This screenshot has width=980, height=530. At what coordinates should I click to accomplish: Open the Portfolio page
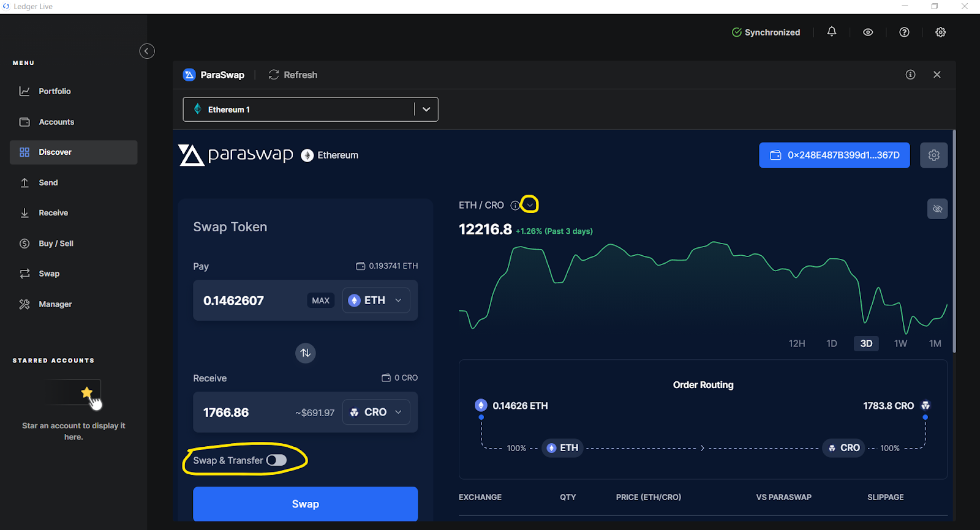click(x=73, y=91)
